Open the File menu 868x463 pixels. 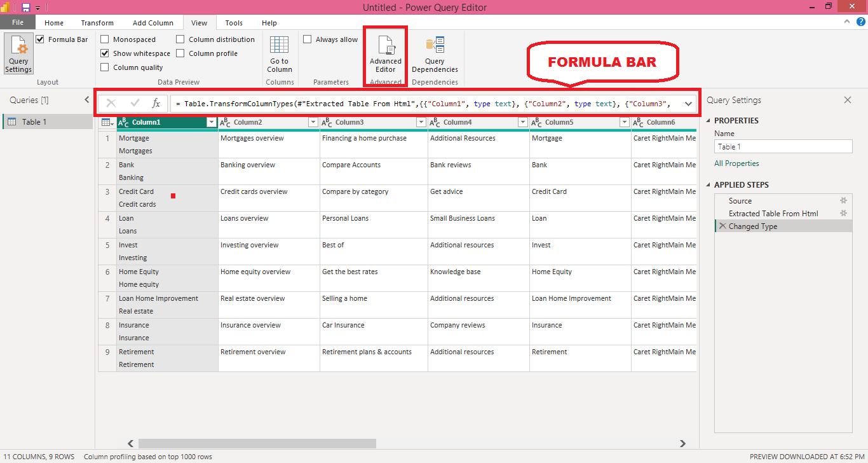pyautogui.click(x=18, y=23)
